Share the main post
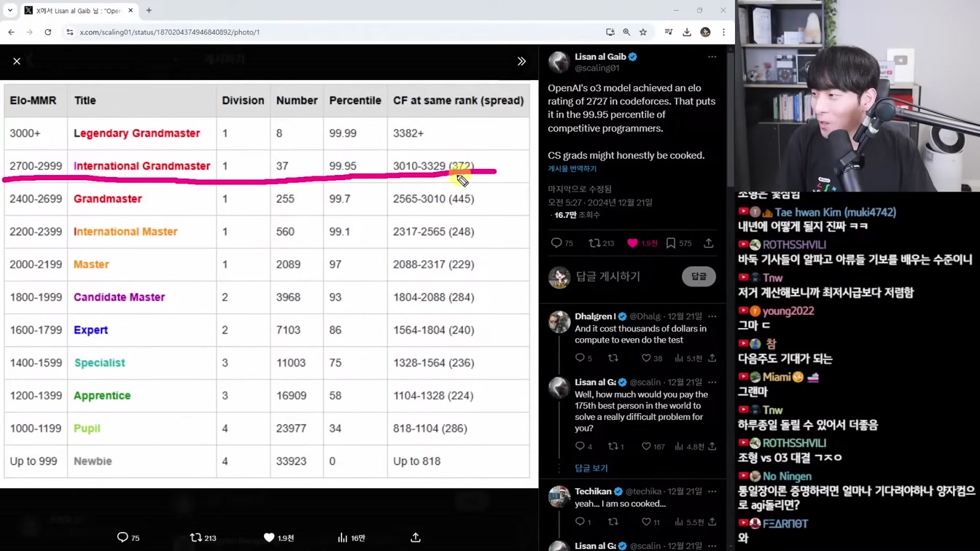 [709, 243]
